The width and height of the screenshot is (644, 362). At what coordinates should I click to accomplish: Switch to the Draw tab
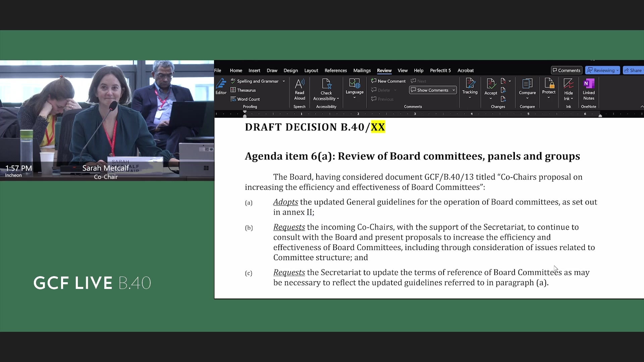point(272,70)
